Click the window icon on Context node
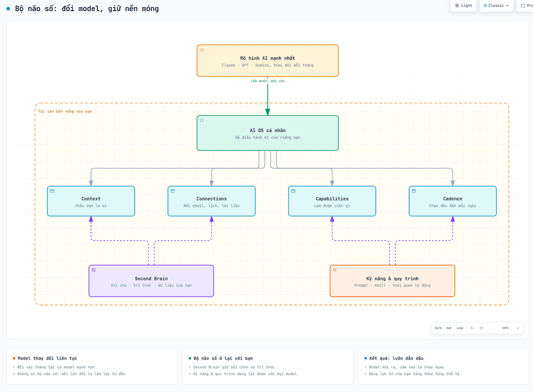This screenshot has height=392, width=533. [x=52, y=191]
